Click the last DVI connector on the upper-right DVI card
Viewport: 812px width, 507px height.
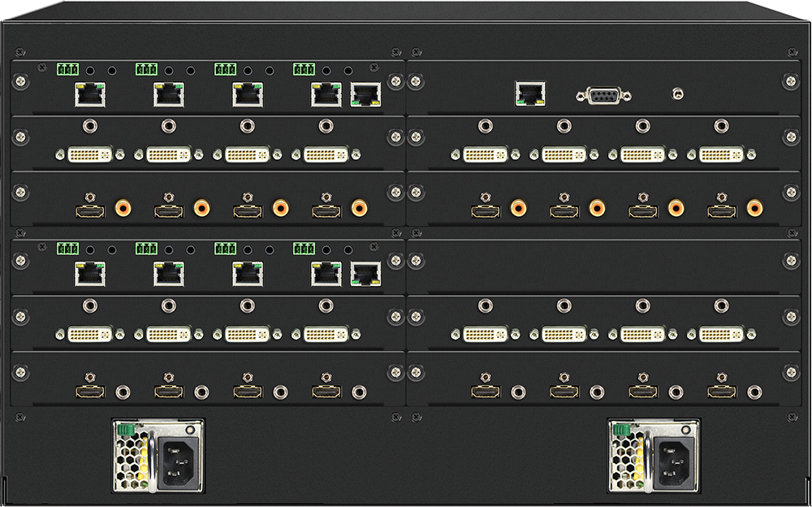click(721, 154)
